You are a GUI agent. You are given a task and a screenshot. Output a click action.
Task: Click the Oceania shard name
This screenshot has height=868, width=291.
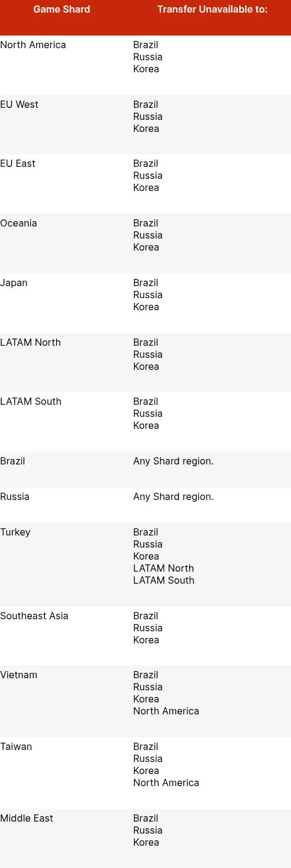(x=19, y=223)
